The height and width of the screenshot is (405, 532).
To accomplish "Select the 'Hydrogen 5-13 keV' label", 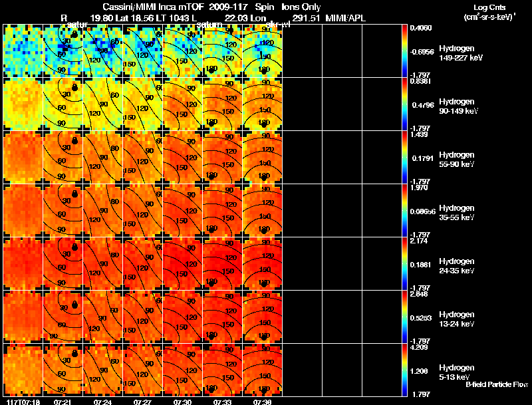I will [457, 372].
